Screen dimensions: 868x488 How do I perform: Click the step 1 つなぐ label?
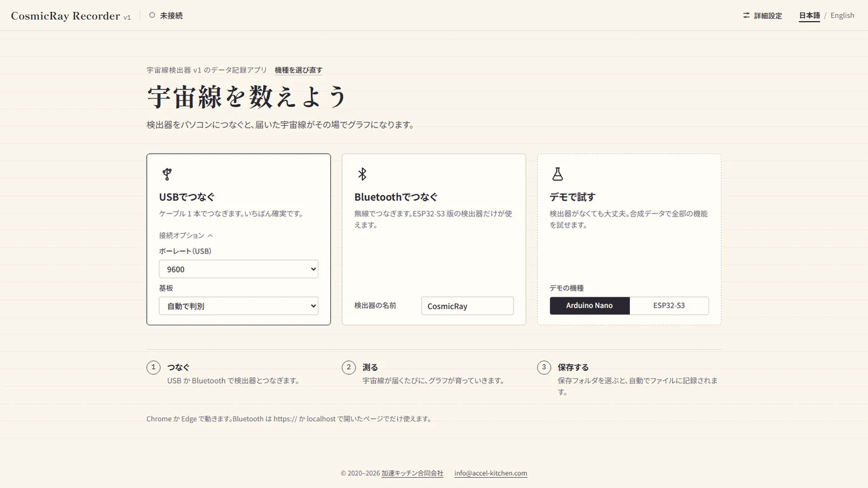[x=179, y=367]
